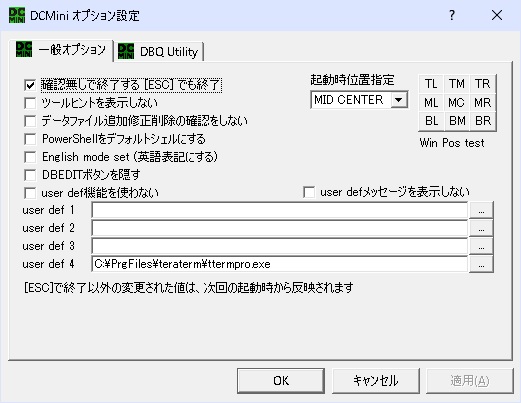Click the BR window position button
521x403 pixels.
[483, 121]
